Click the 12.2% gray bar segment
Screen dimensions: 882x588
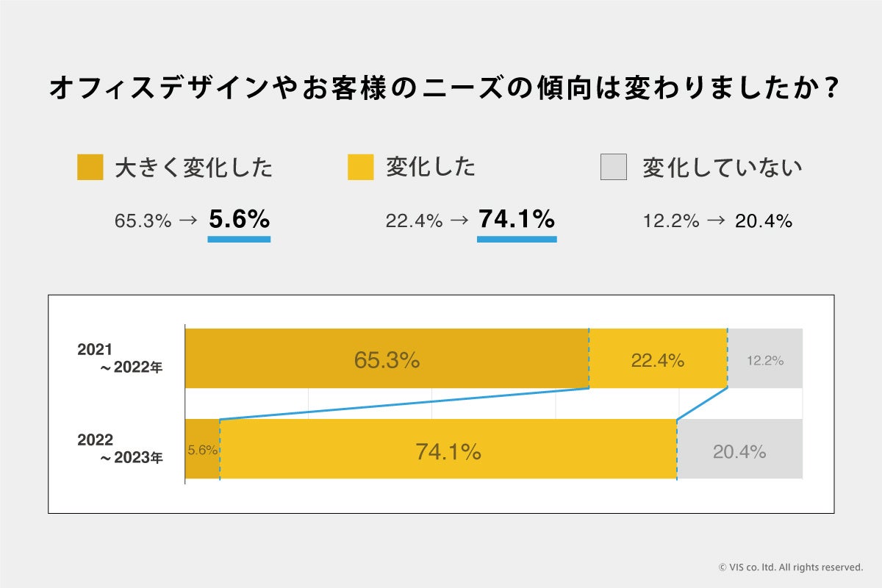tap(764, 359)
